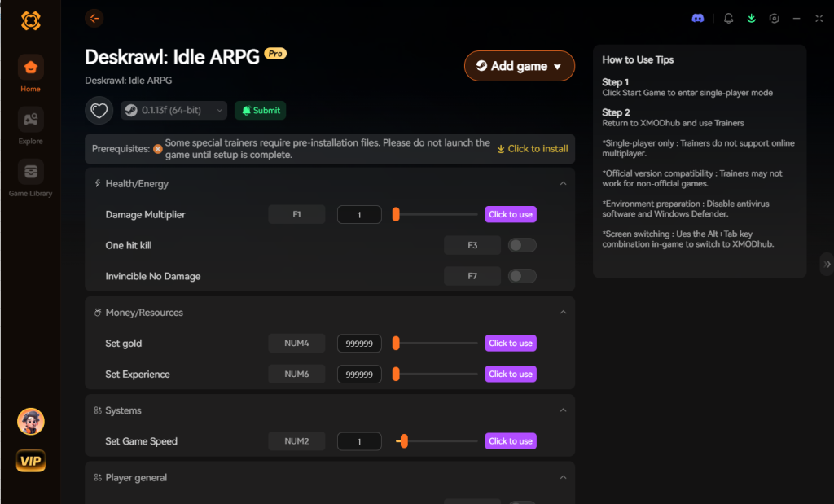834x504 pixels.
Task: Collapse the Health/Energy section
Action: pos(564,183)
